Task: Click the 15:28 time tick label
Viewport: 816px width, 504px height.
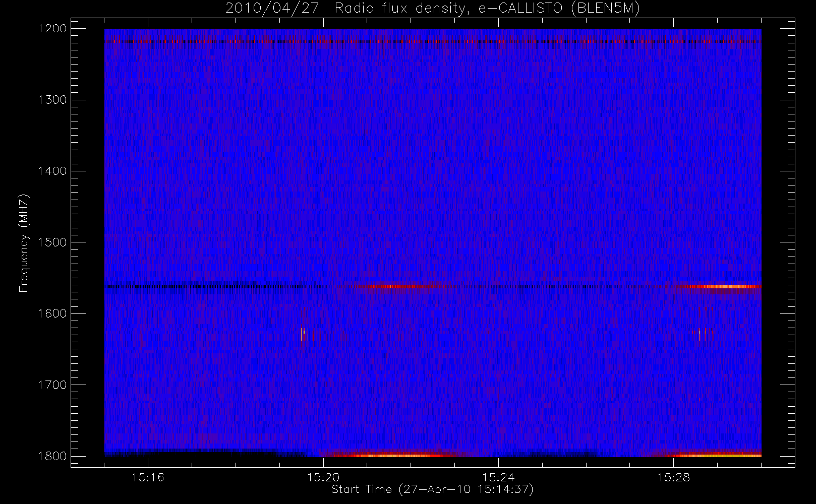Action: click(x=673, y=477)
